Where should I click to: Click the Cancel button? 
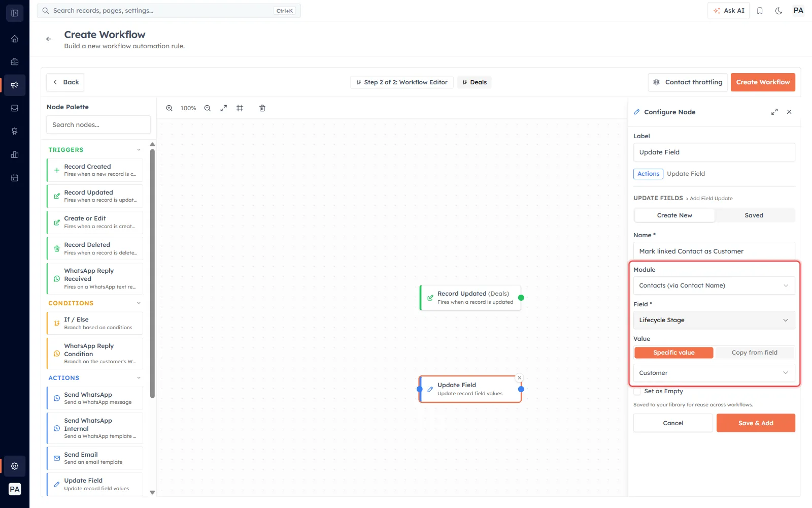[x=673, y=423]
